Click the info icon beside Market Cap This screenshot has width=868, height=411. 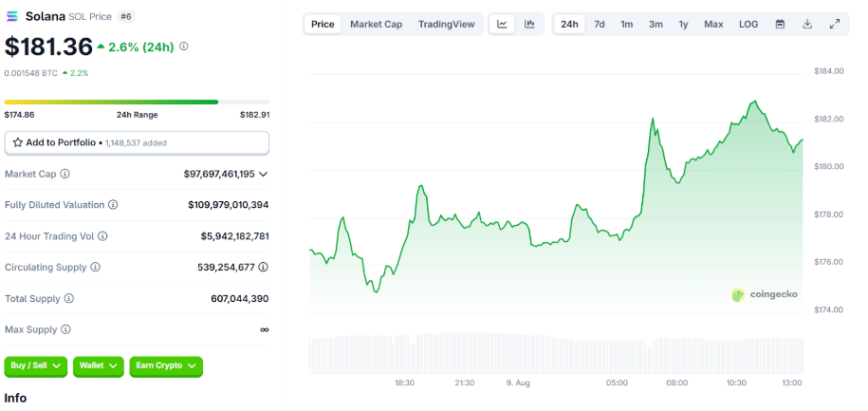tap(65, 174)
